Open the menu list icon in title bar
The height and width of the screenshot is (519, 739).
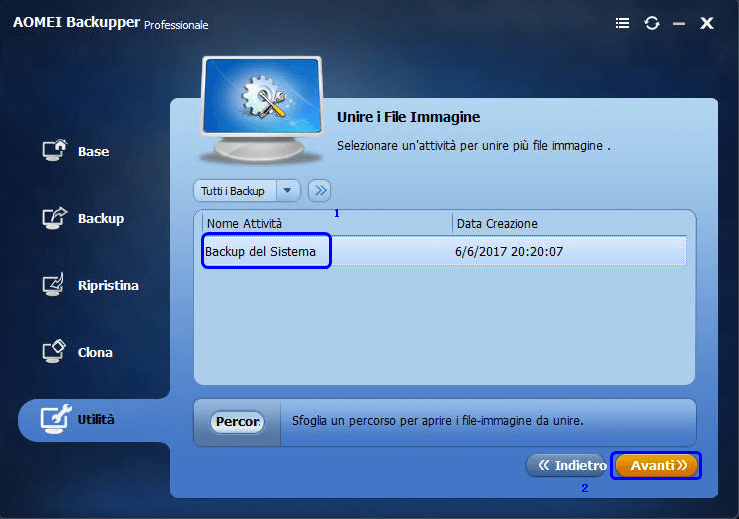[622, 23]
